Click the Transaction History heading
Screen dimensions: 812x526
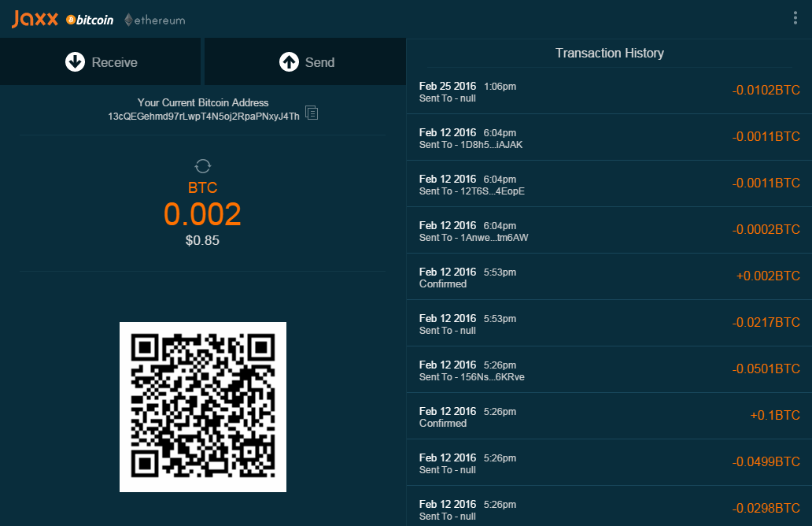pyautogui.click(x=610, y=53)
